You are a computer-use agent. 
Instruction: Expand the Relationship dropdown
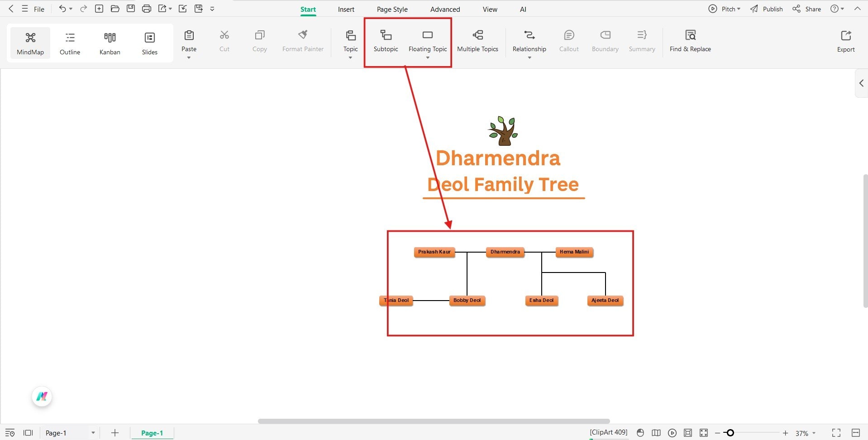(529, 57)
